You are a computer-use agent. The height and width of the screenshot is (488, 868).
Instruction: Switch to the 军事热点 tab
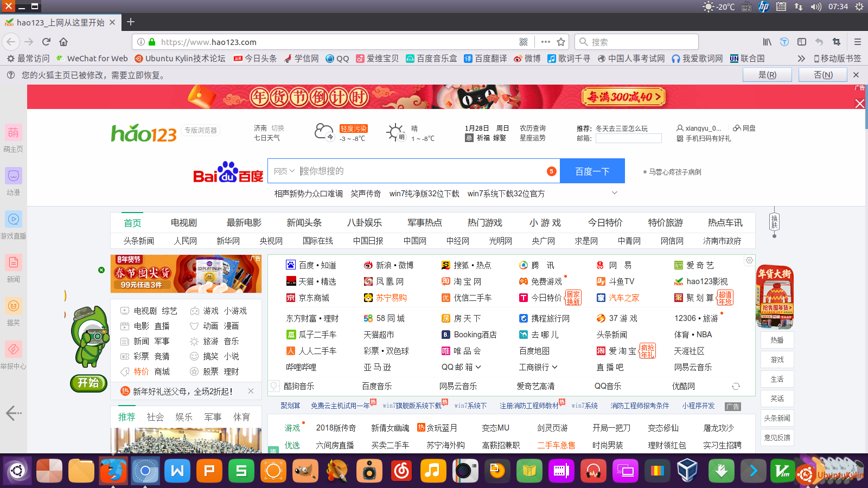425,223
